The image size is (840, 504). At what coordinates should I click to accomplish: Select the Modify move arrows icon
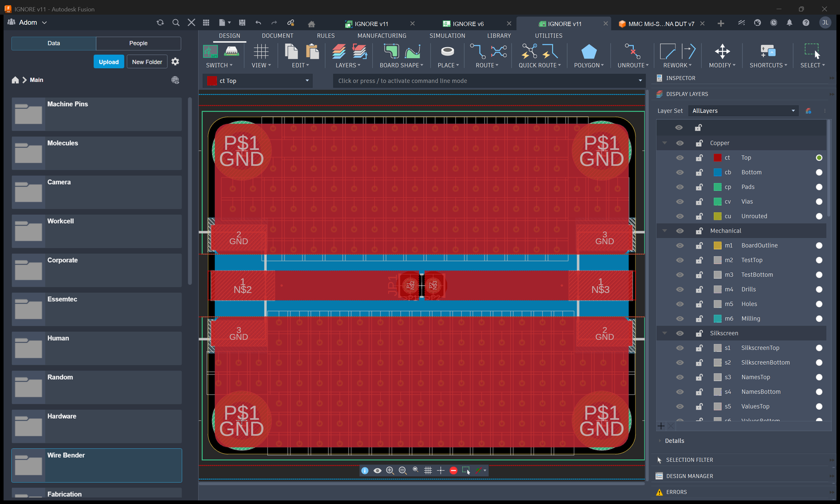[722, 51]
